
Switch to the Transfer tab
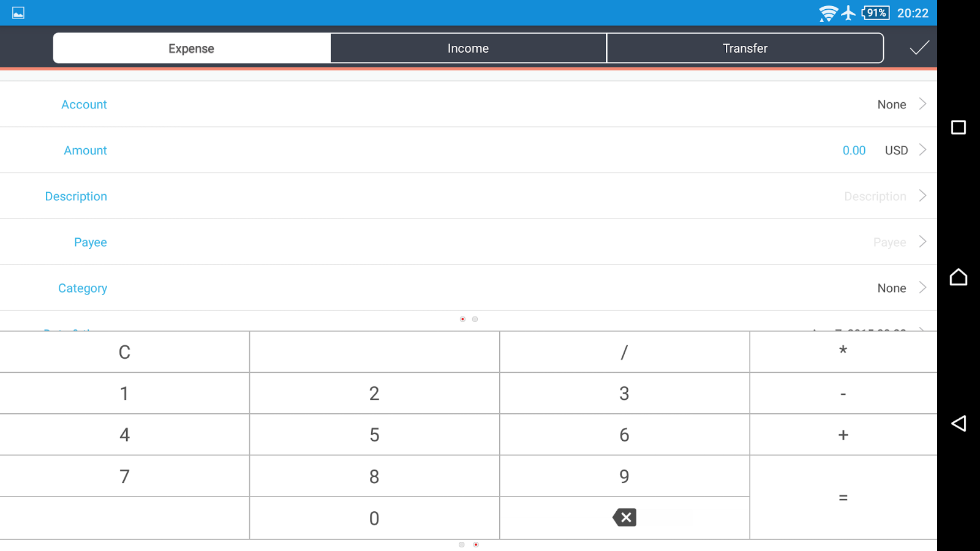tap(745, 48)
